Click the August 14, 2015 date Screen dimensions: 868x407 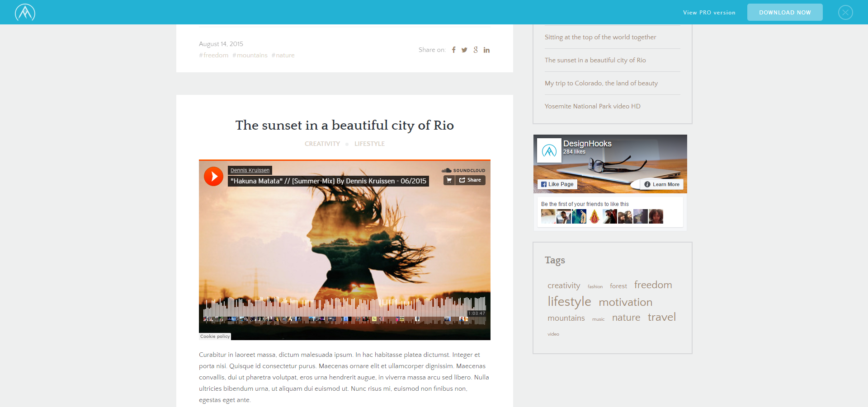coord(221,44)
